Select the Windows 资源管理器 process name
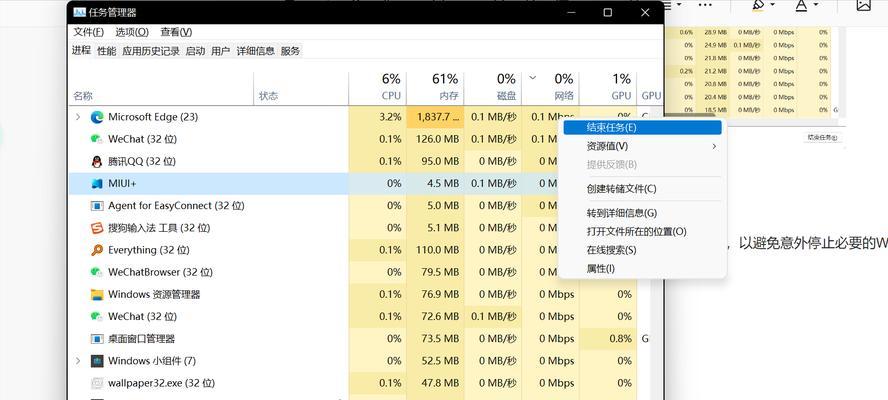Screen dimensions: 888x400 [154, 295]
